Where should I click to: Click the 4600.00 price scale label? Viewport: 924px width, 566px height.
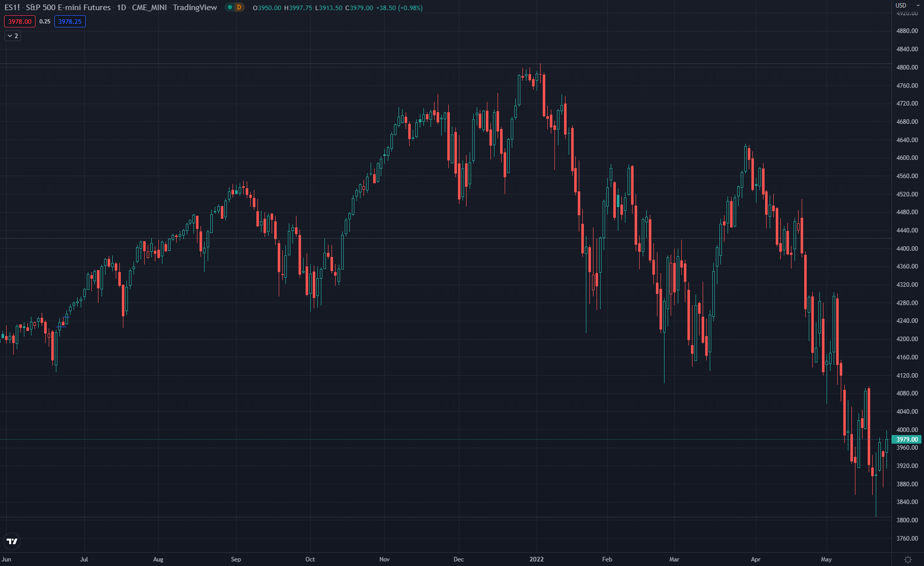(907, 158)
